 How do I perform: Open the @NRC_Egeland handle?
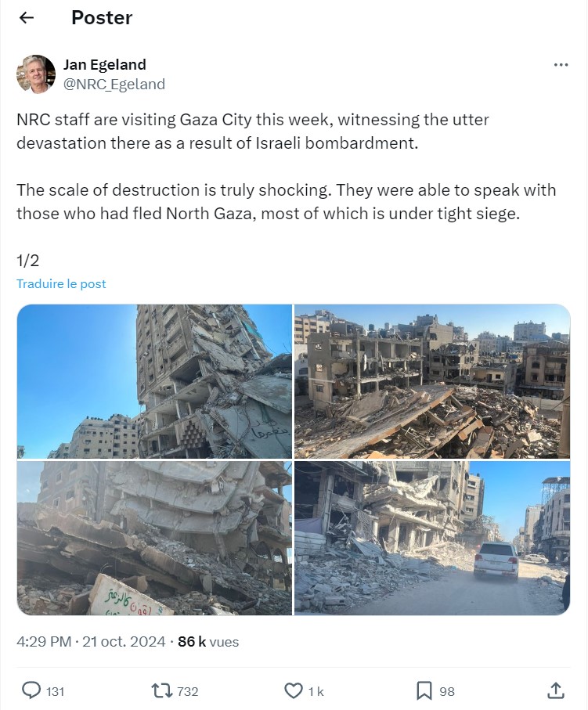pos(114,85)
